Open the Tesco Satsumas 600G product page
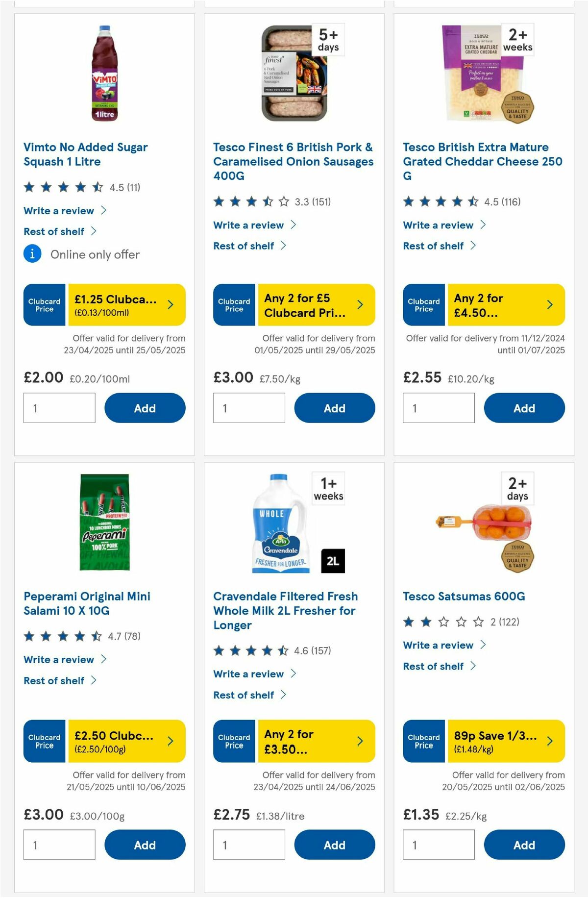Image resolution: width=588 pixels, height=898 pixels. click(464, 596)
